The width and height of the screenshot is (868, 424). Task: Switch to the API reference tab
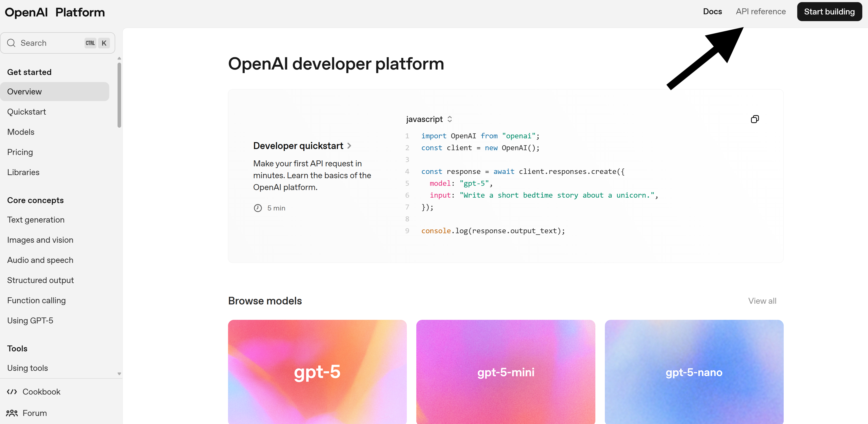point(760,11)
